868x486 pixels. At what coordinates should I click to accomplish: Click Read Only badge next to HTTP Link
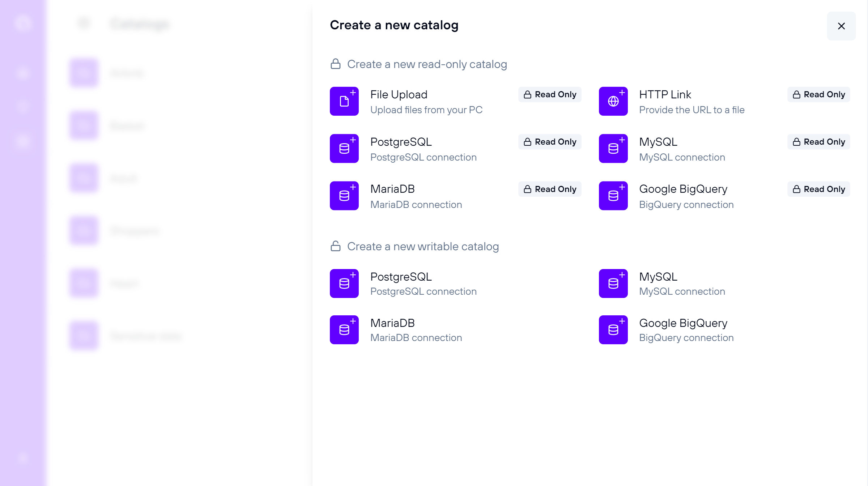tap(818, 94)
